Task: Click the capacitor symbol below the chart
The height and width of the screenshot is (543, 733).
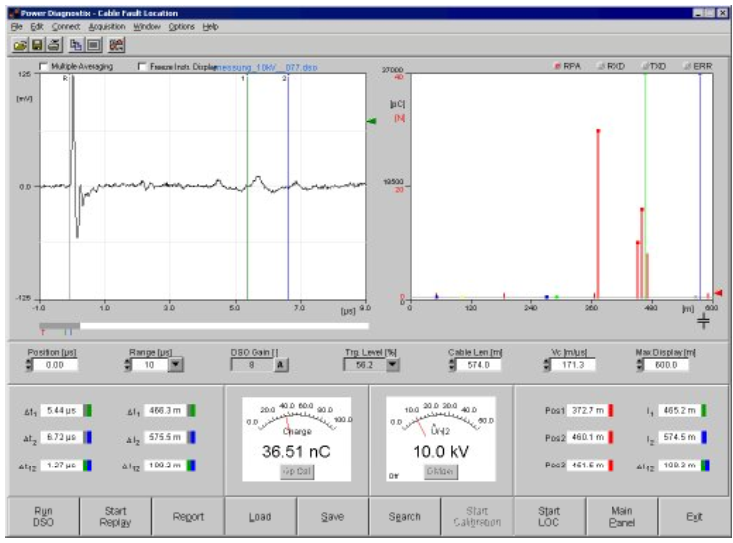Action: pos(703,321)
